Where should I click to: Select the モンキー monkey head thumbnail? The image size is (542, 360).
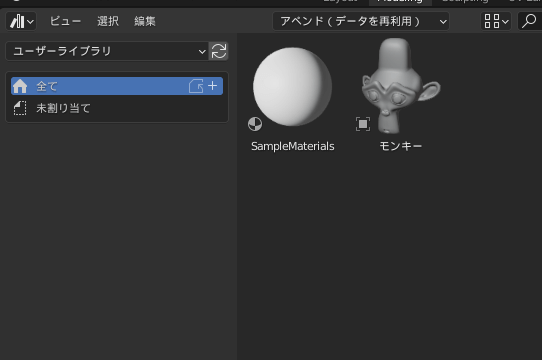pos(401,85)
